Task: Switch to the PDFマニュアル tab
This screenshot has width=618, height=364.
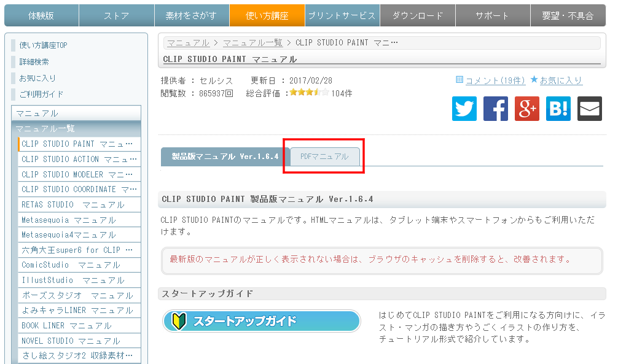Action: point(325,157)
